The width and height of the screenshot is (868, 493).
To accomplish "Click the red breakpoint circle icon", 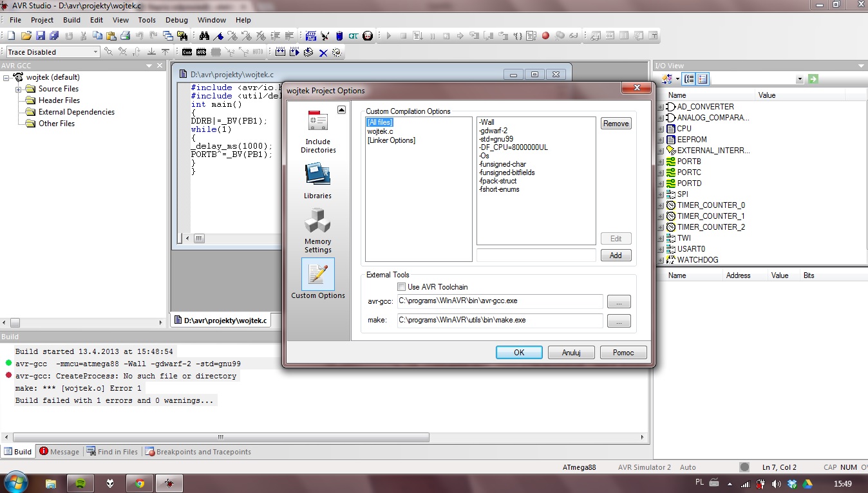I will click(545, 36).
